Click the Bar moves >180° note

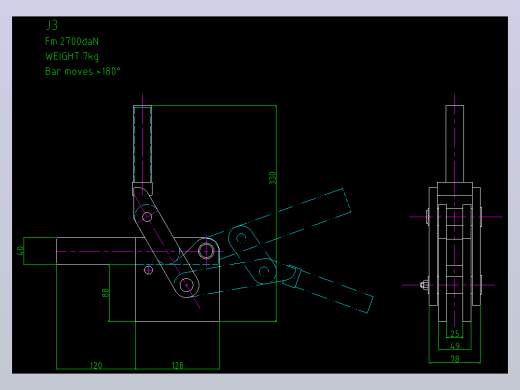[x=83, y=71]
